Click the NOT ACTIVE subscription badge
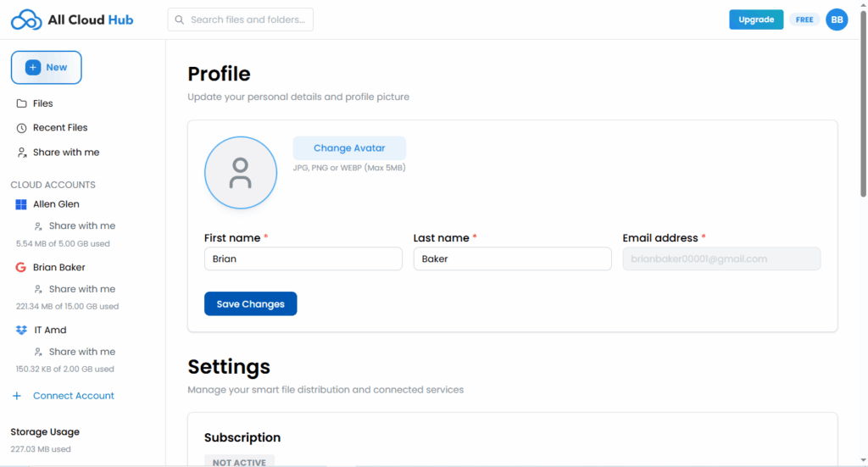This screenshot has width=868, height=467. 239,461
